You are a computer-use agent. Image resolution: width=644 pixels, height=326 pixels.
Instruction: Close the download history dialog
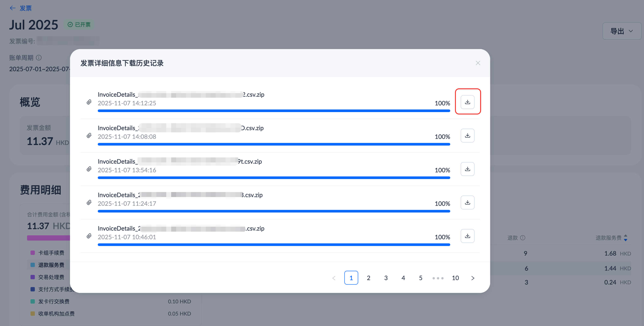pos(478,63)
